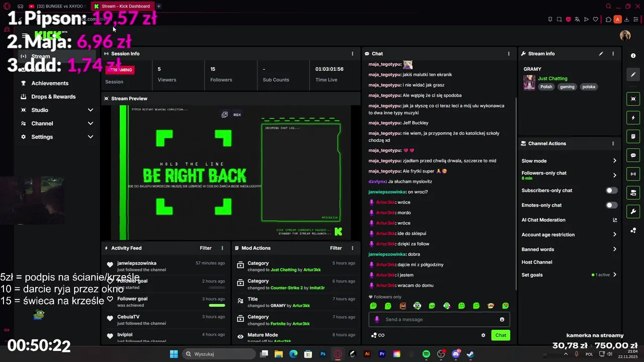Open Stream info three-dot menu

pos(613,53)
